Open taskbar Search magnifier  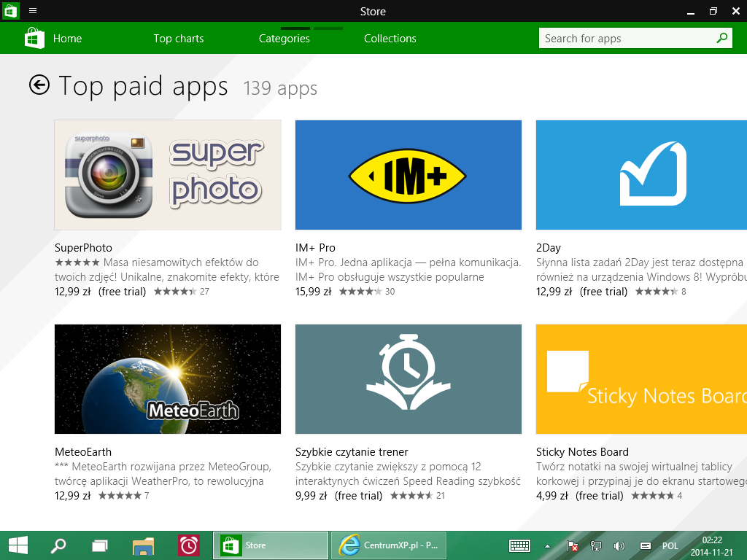pyautogui.click(x=58, y=545)
